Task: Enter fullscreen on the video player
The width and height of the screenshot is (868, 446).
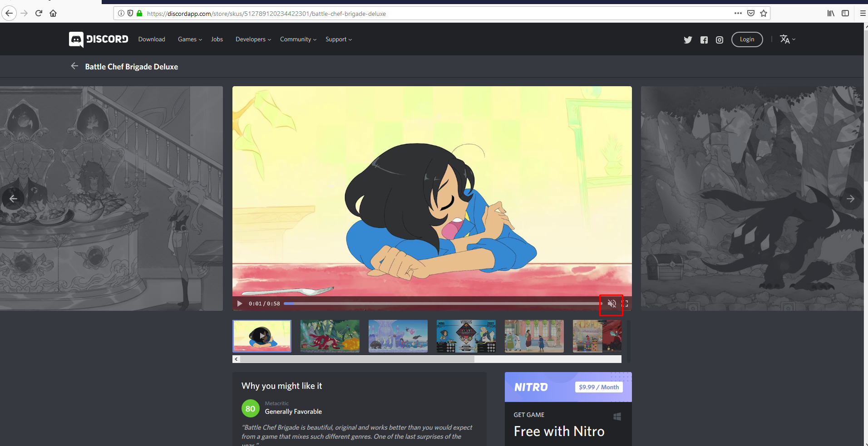Action: (625, 304)
